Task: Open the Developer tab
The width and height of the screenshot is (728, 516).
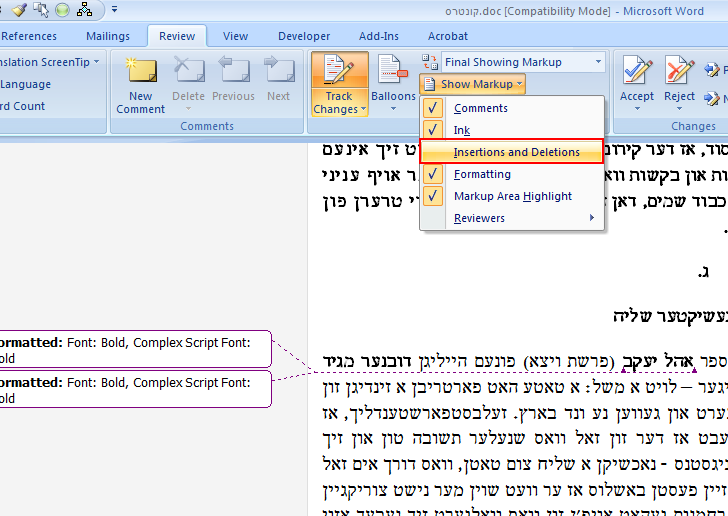Action: click(x=304, y=36)
